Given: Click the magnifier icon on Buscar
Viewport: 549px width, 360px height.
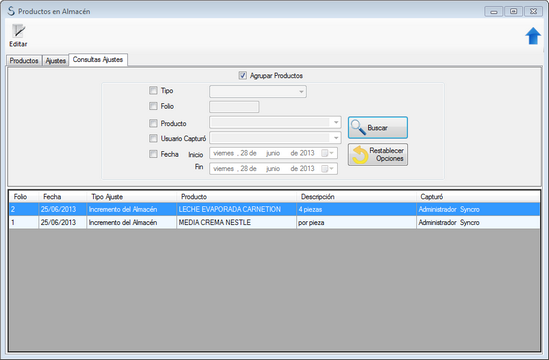Looking at the screenshot, I should (x=358, y=127).
